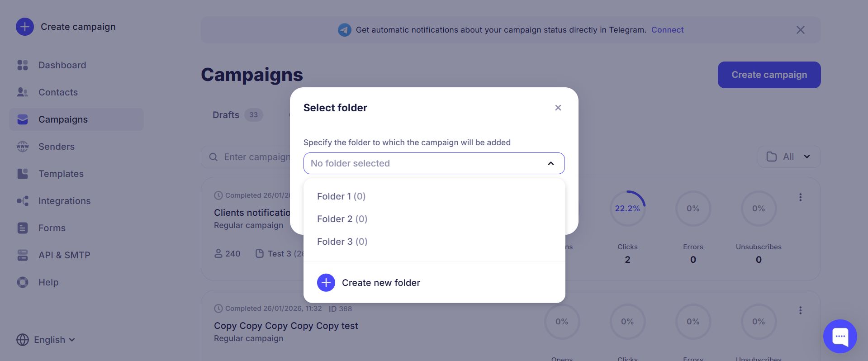Click the Integrations icon in sidebar

click(23, 201)
